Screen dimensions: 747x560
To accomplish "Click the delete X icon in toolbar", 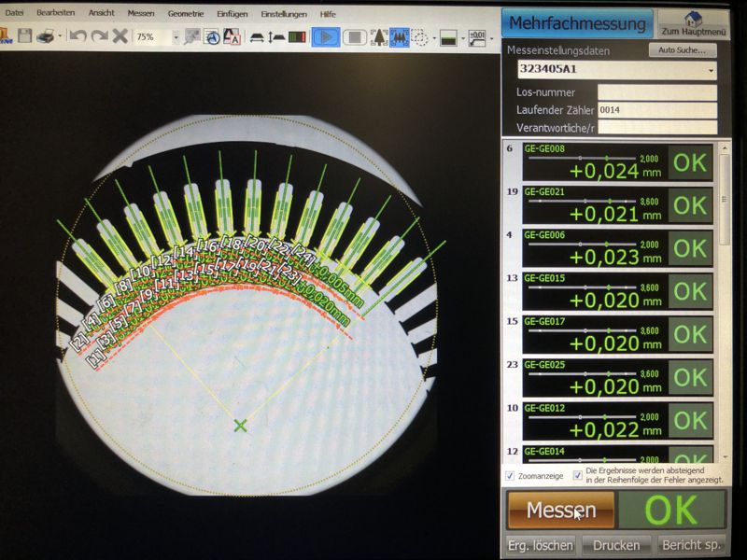I will click(120, 36).
